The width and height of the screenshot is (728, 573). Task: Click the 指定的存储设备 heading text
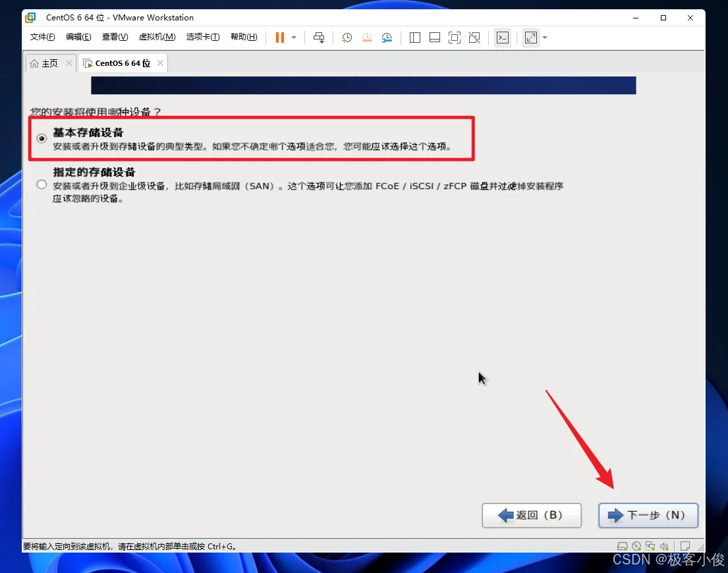94,172
